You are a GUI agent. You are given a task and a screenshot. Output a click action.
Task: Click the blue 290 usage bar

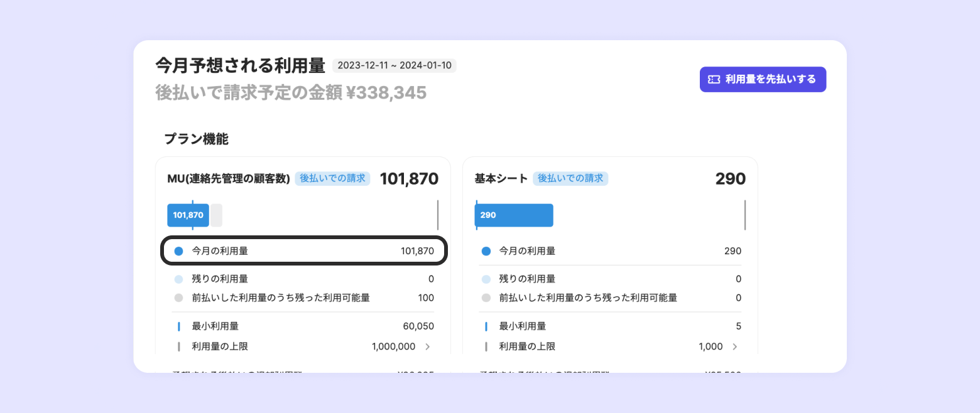514,215
